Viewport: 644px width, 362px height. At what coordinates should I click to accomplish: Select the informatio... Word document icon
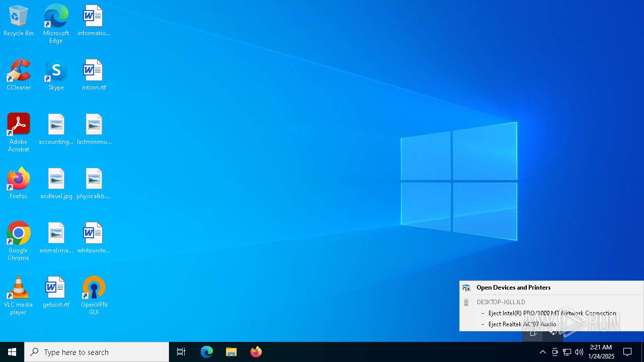coord(94,21)
